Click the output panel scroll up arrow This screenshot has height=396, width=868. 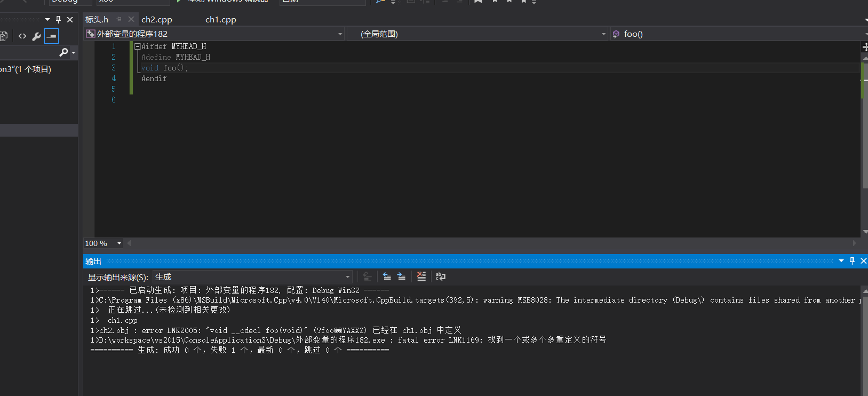click(x=865, y=291)
